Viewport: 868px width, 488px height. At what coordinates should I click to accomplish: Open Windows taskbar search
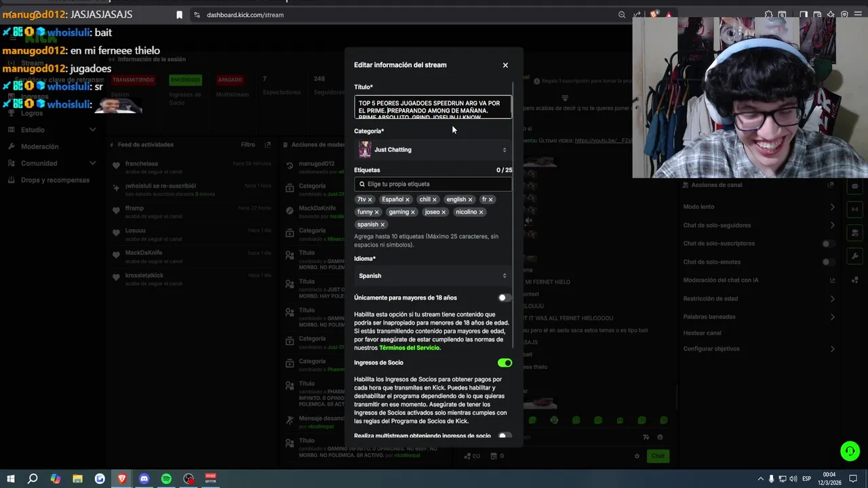[33, 479]
